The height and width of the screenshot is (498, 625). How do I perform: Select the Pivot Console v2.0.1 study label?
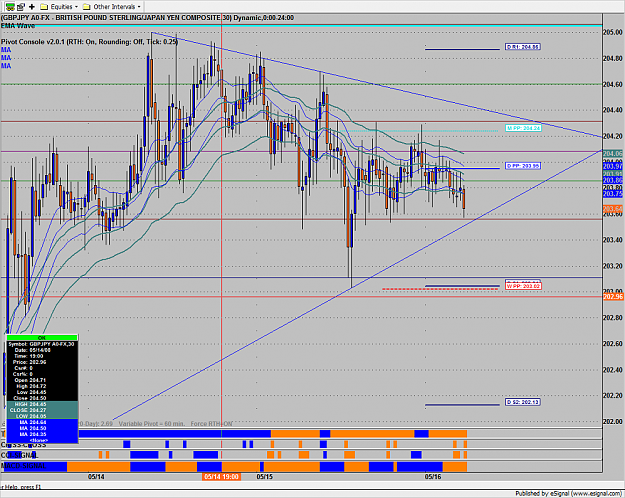89,41
